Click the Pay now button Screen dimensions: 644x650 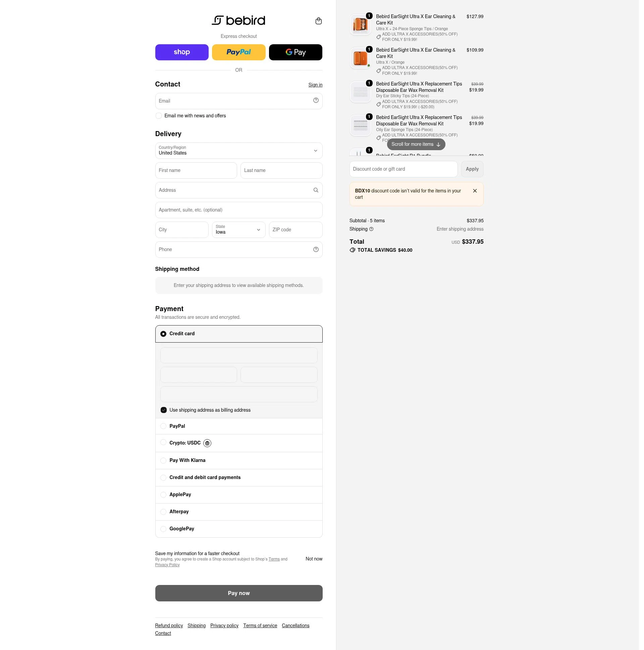(x=238, y=593)
